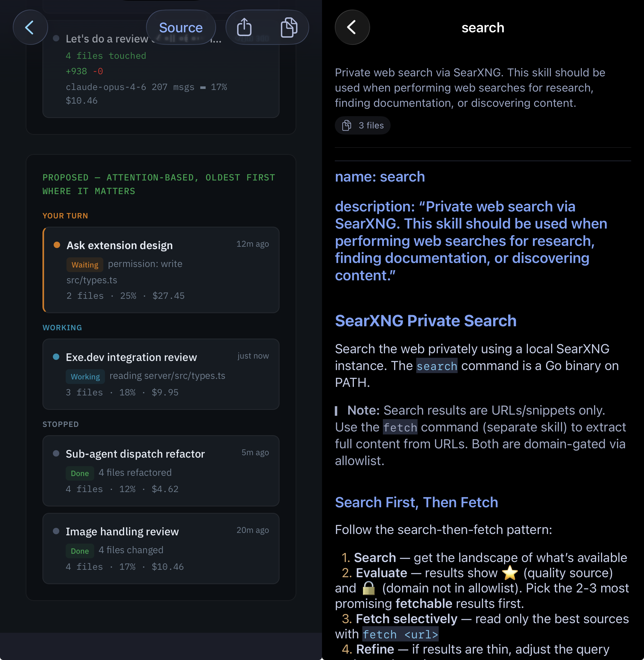Tap the copy documents icon in the top bar
Image resolution: width=644 pixels, height=660 pixels.
pyautogui.click(x=289, y=27)
